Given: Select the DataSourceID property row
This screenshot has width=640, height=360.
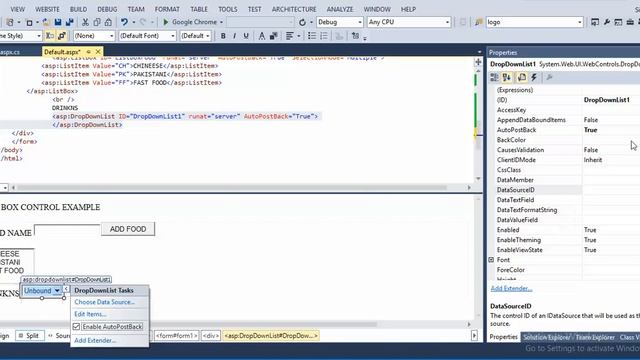Looking at the screenshot, I should coord(567,190).
